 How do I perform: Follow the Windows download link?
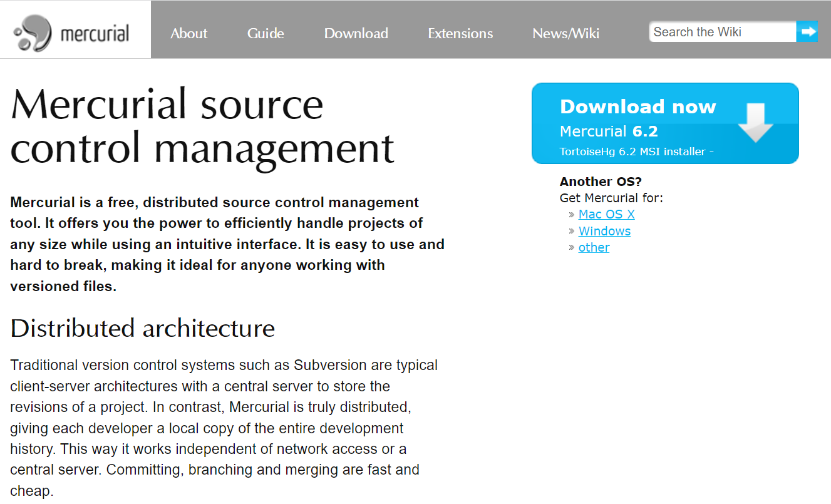click(604, 231)
